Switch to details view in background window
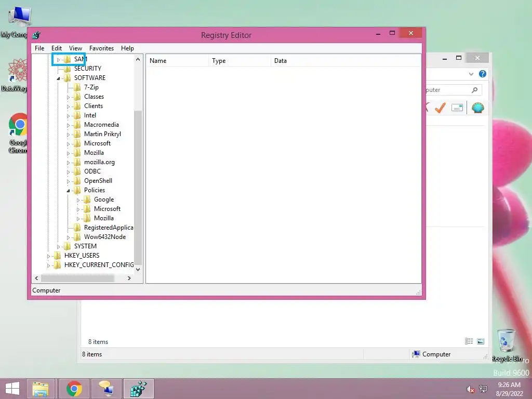The width and height of the screenshot is (532, 399). click(469, 341)
